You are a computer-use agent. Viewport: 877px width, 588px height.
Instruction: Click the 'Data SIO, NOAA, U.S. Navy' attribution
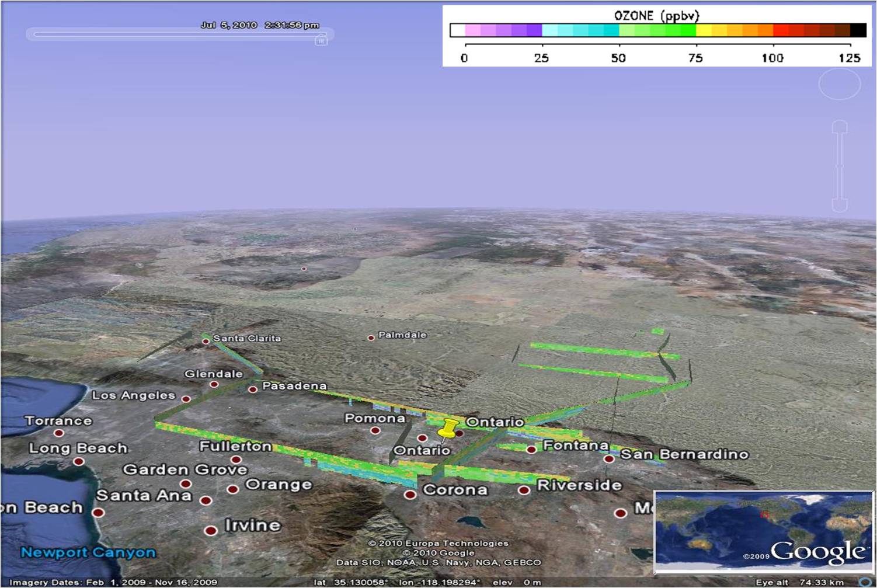point(439,562)
